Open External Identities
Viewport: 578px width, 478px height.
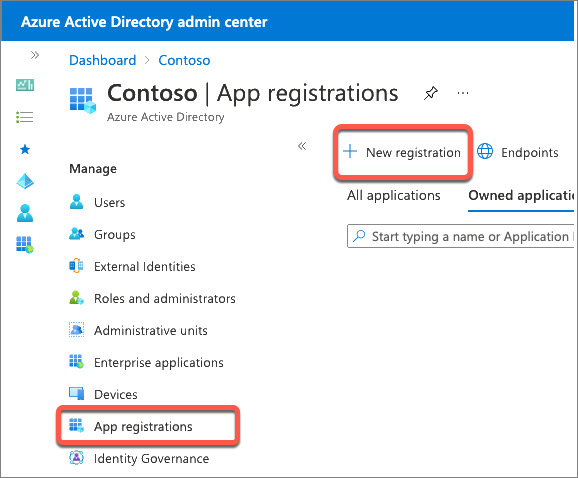tap(132, 266)
